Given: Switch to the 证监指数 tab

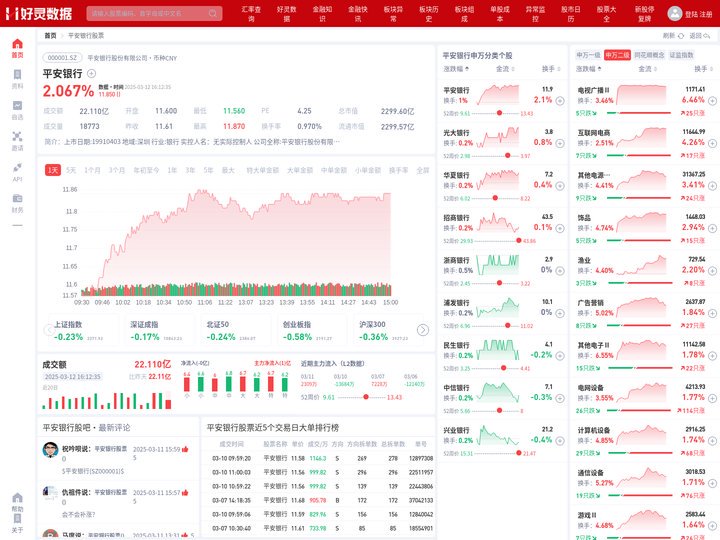Looking at the screenshot, I should (681, 55).
